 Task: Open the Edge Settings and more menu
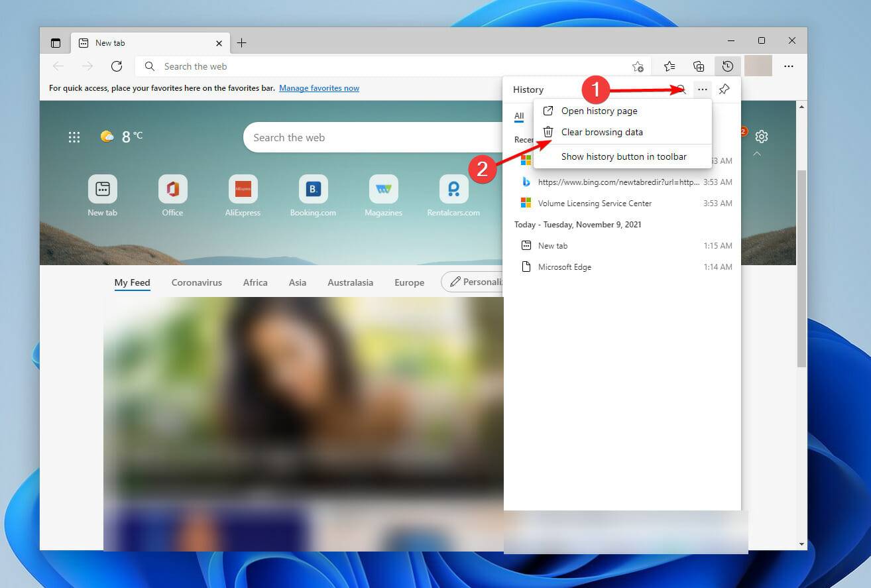coord(789,66)
